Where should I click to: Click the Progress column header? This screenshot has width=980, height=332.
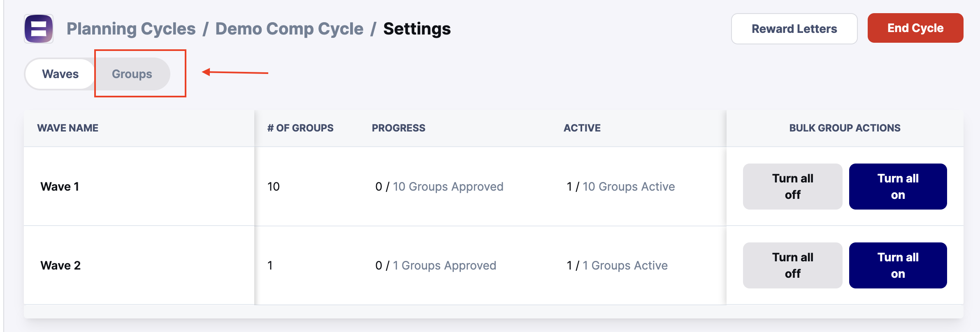(399, 128)
